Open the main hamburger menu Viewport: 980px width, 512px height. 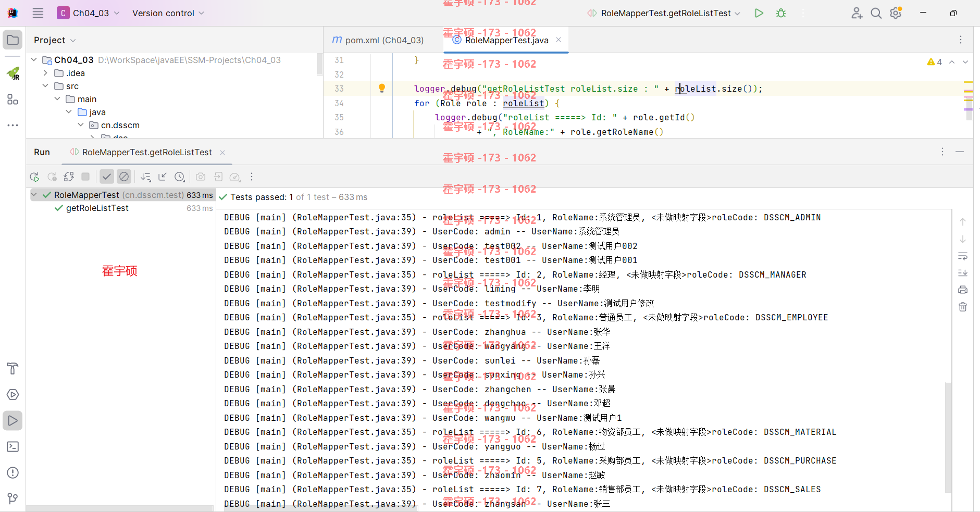38,13
